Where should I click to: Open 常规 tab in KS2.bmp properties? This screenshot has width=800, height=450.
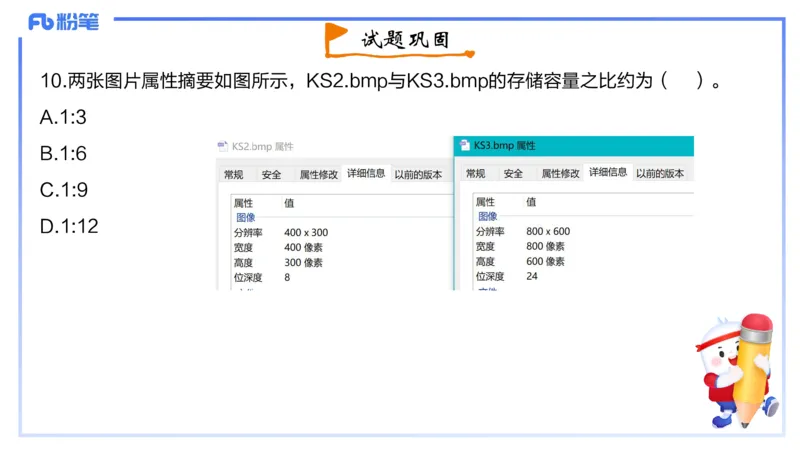[234, 174]
